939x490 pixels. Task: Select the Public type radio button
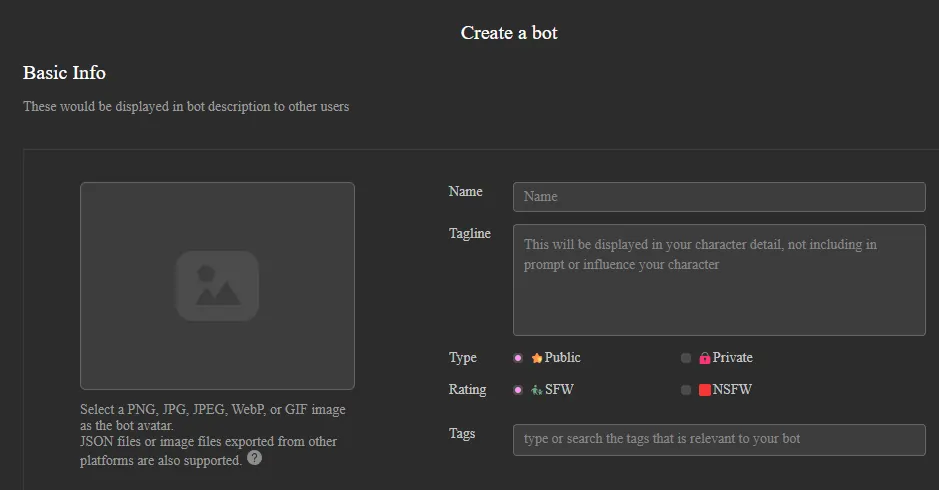518,358
